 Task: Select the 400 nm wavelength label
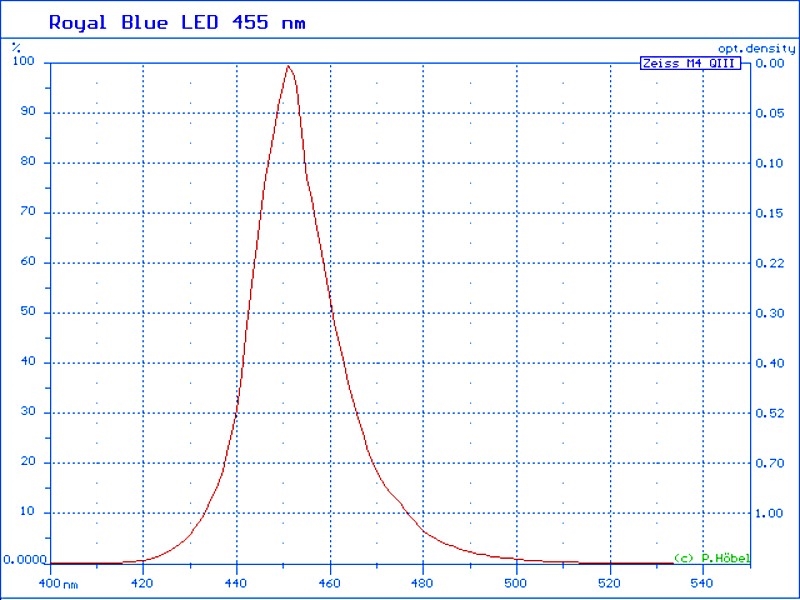click(x=57, y=583)
